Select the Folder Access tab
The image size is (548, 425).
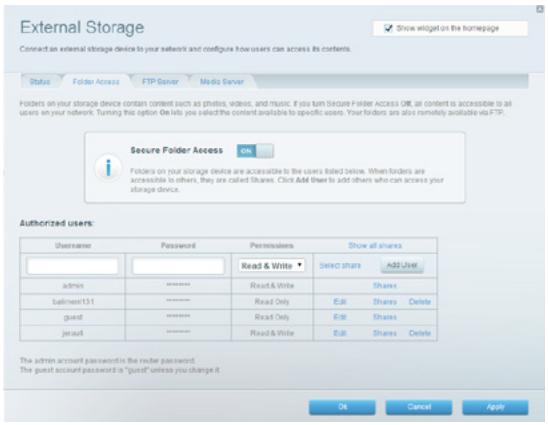pyautogui.click(x=96, y=82)
